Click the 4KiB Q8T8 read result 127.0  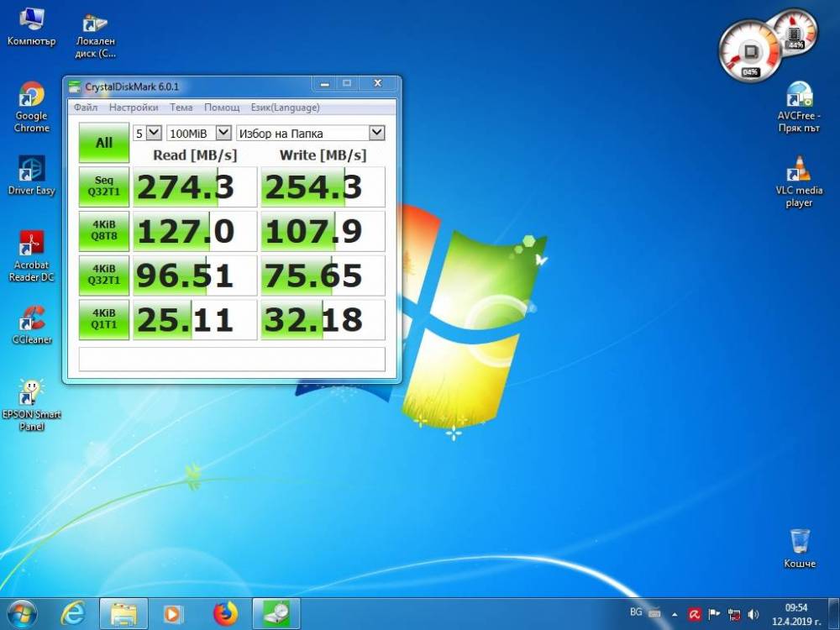point(195,231)
